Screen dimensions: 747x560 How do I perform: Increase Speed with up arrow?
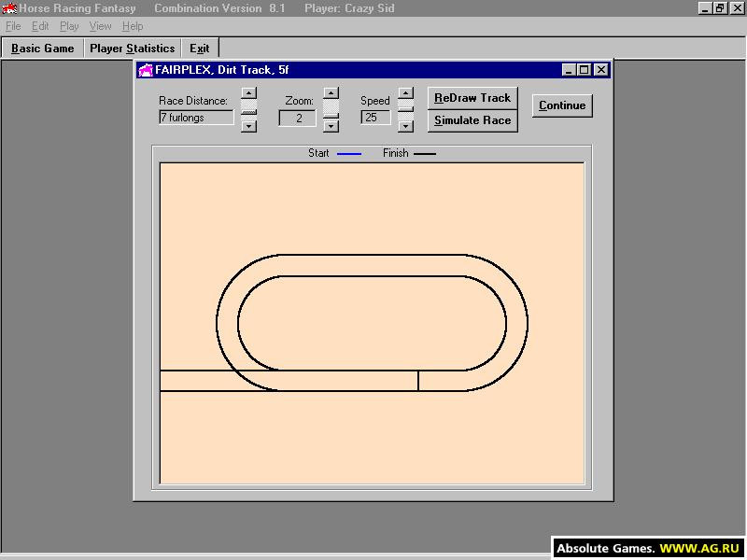tap(405, 92)
